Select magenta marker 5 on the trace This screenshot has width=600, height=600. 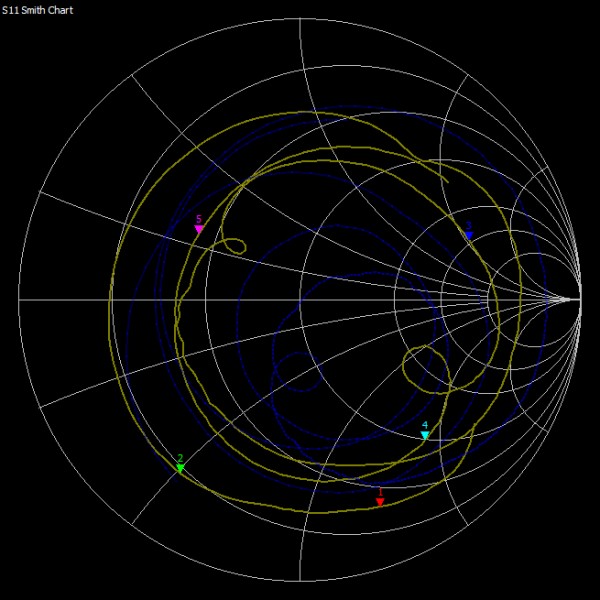pos(199,229)
